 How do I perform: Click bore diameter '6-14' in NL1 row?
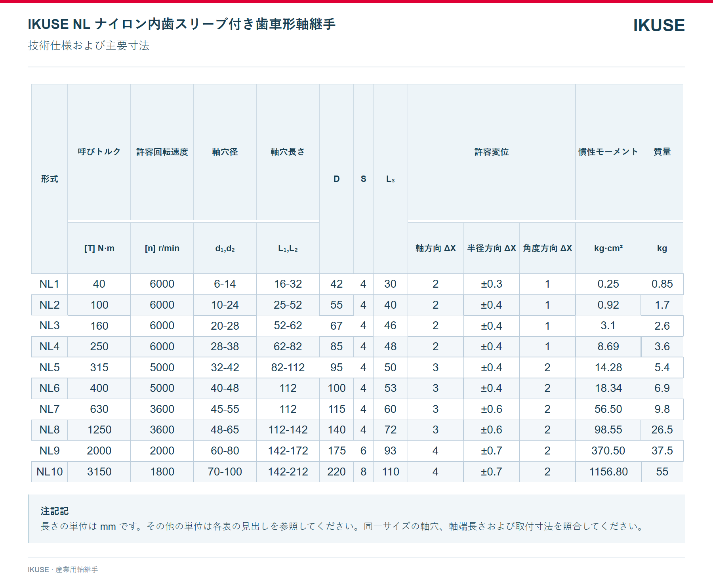(x=225, y=284)
